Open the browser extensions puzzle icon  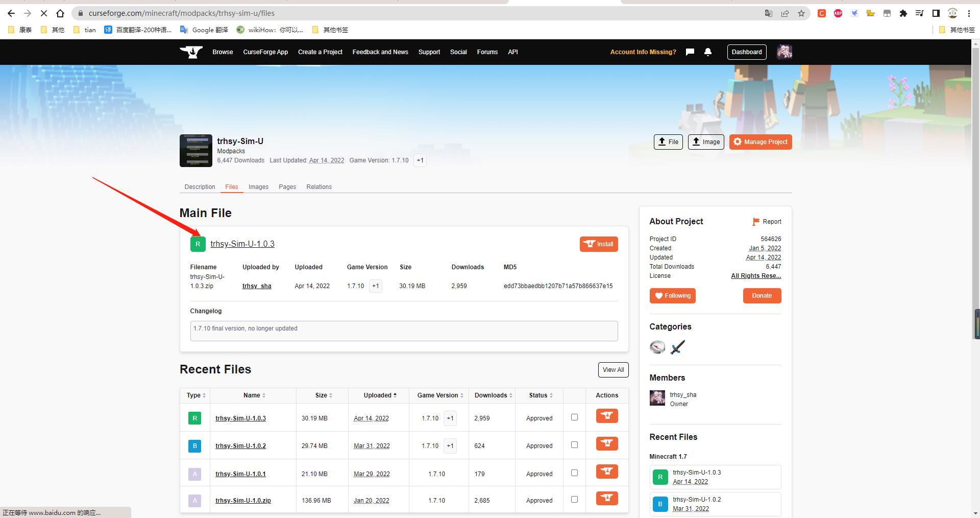[903, 13]
